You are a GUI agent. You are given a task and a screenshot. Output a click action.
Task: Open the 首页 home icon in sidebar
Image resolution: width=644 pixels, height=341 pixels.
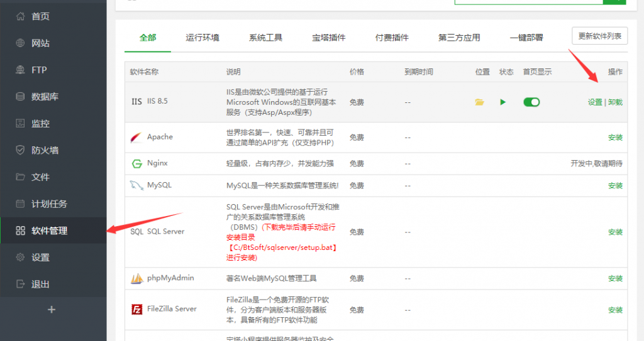coord(20,16)
